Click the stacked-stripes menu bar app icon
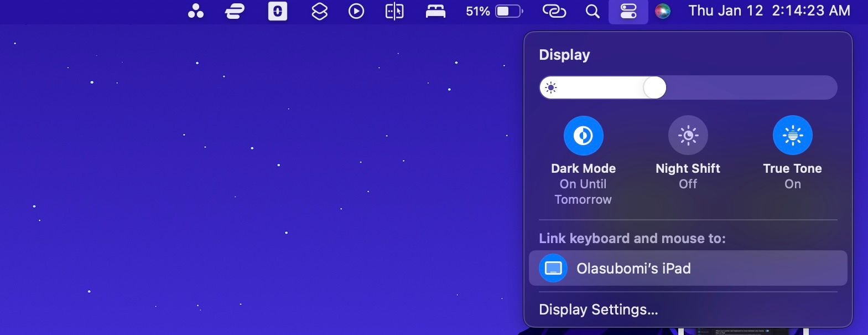Screen dimensions: 868x335 (x=235, y=11)
